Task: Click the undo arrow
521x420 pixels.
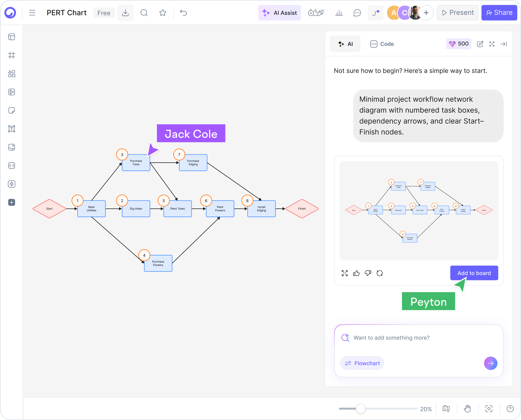Action: 183,13
